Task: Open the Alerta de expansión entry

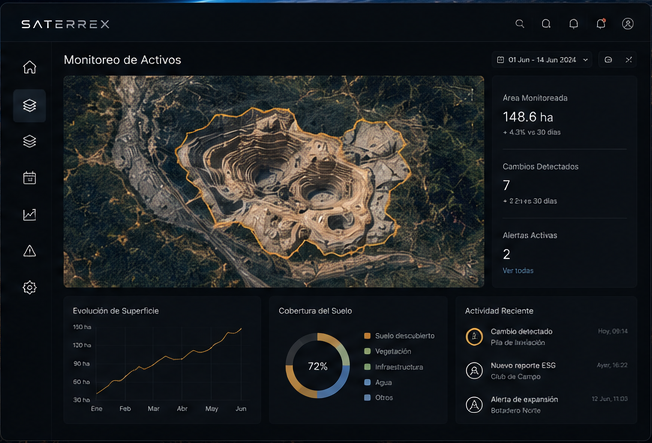Action: [546, 405]
